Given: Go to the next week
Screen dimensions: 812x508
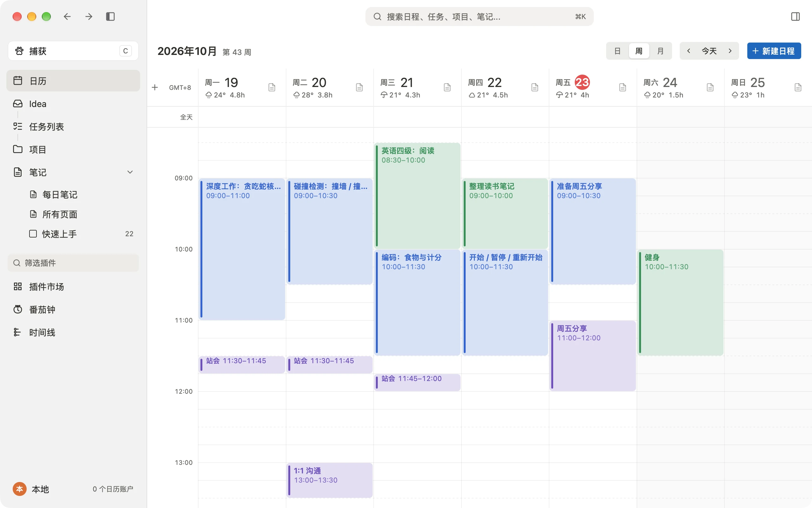Looking at the screenshot, I should click(x=730, y=51).
